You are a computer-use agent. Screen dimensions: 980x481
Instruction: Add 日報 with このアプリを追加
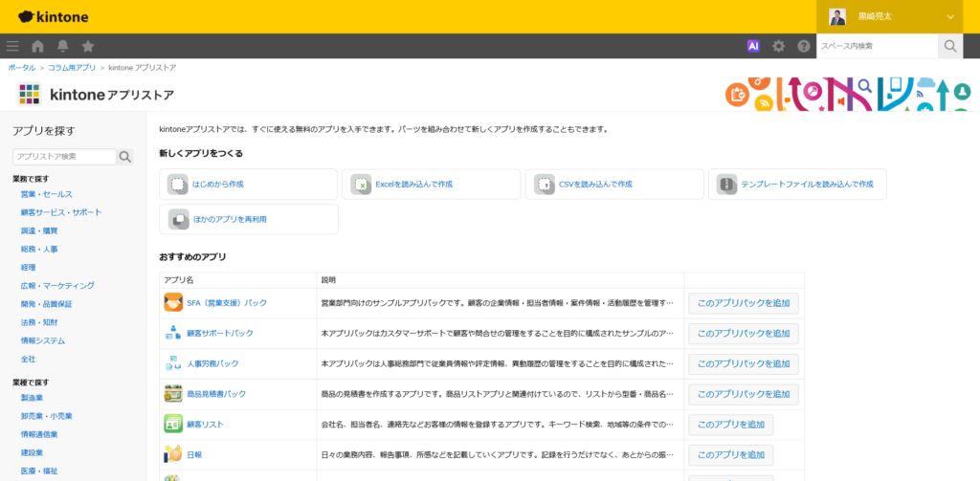[730, 455]
